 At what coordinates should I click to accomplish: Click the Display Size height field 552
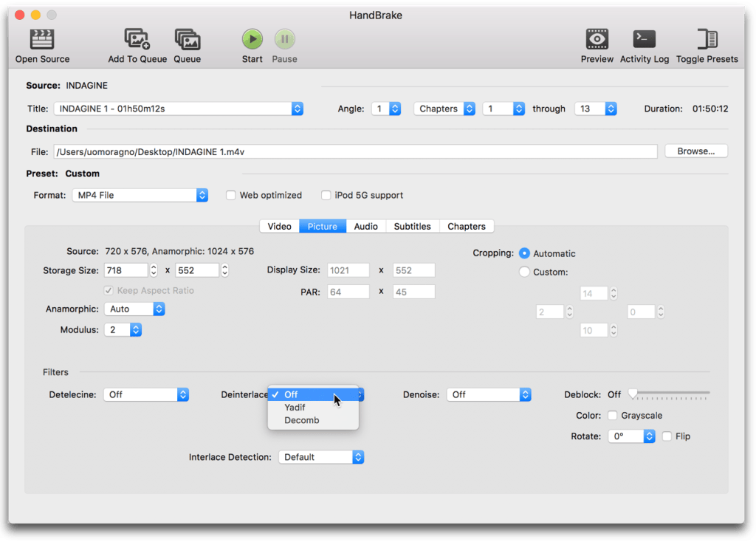(413, 270)
